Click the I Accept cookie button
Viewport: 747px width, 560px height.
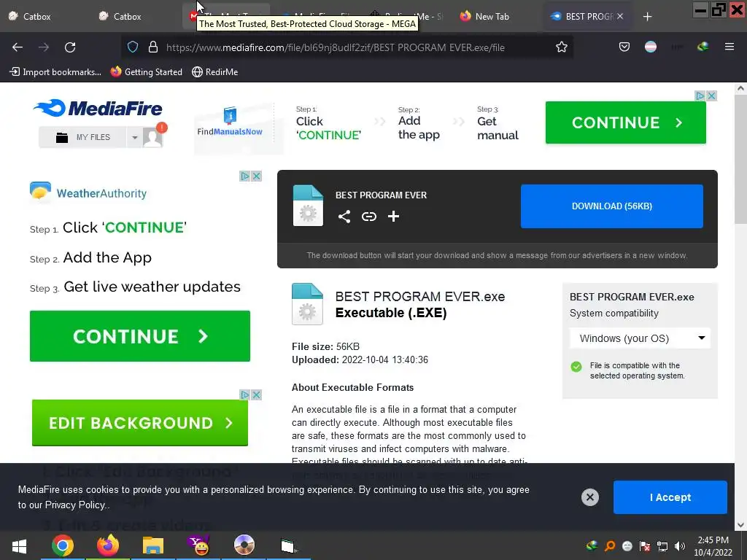pos(670,497)
